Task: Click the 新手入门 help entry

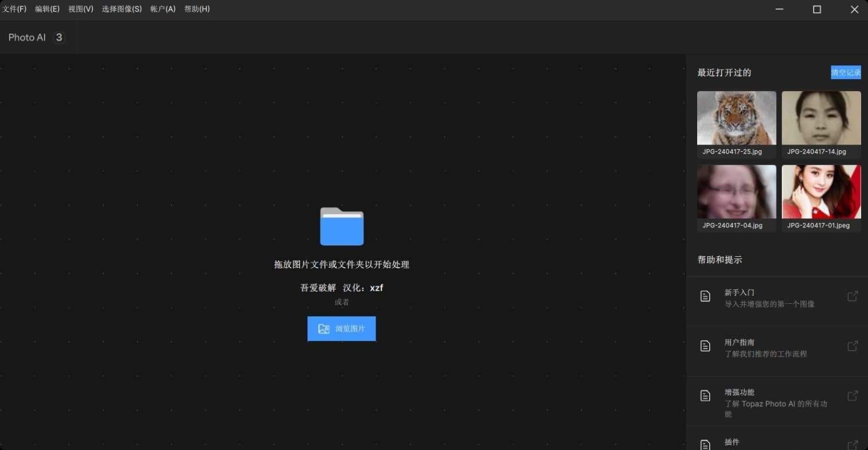Action: point(777,301)
